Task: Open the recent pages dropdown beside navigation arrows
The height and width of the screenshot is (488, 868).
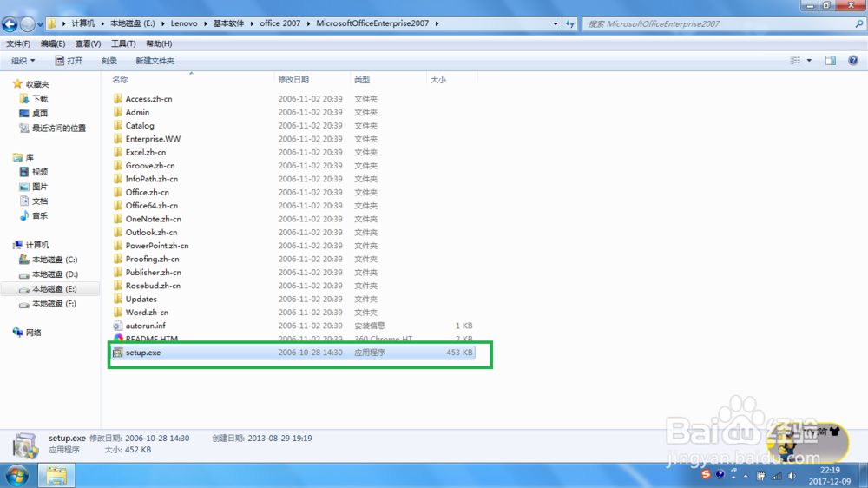Action: click(40, 24)
